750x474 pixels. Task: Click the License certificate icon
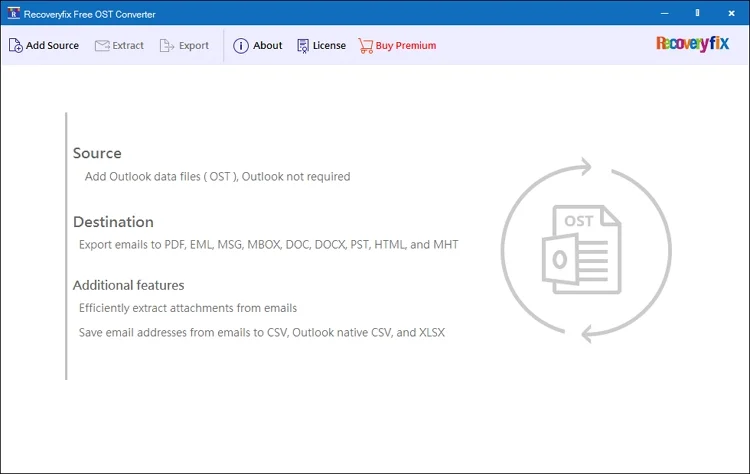point(303,46)
